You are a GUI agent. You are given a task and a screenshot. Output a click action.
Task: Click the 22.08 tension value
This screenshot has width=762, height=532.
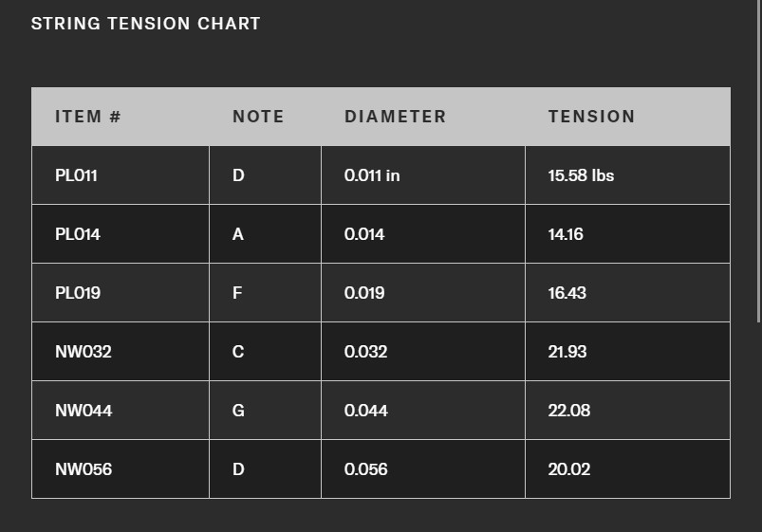(x=568, y=411)
